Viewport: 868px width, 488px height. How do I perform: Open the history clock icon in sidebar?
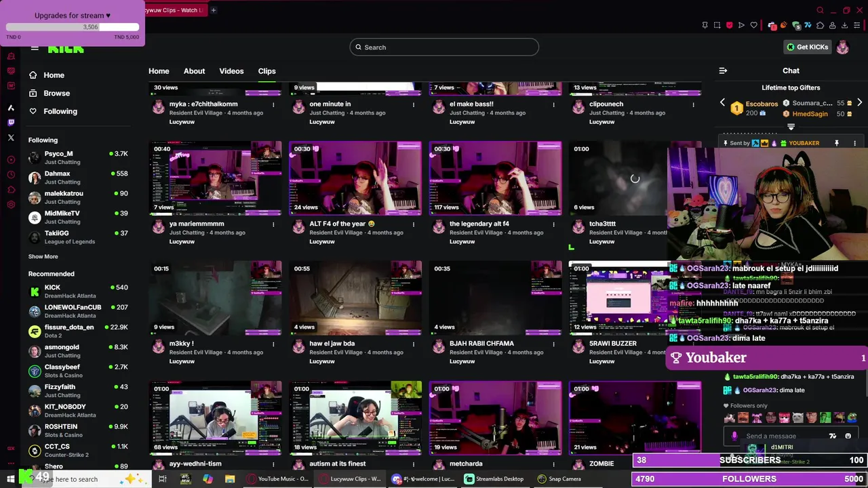click(x=11, y=175)
